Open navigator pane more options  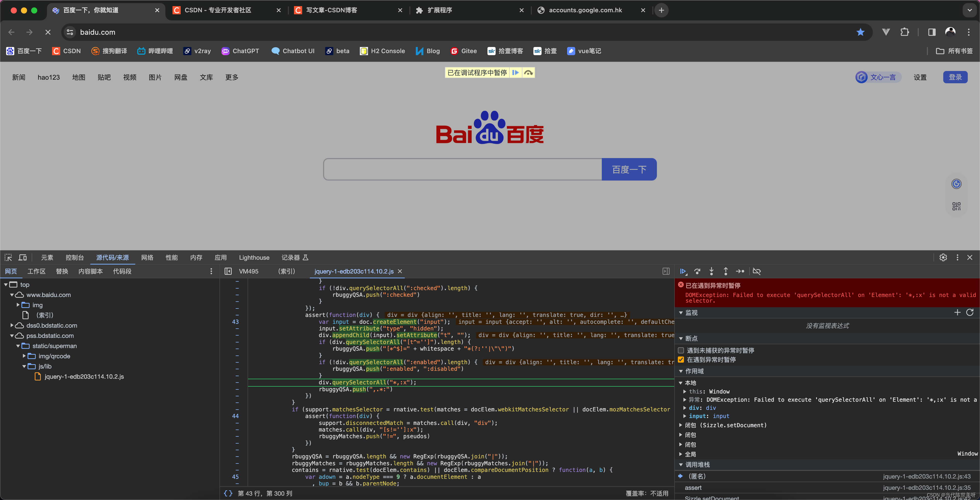(212, 271)
